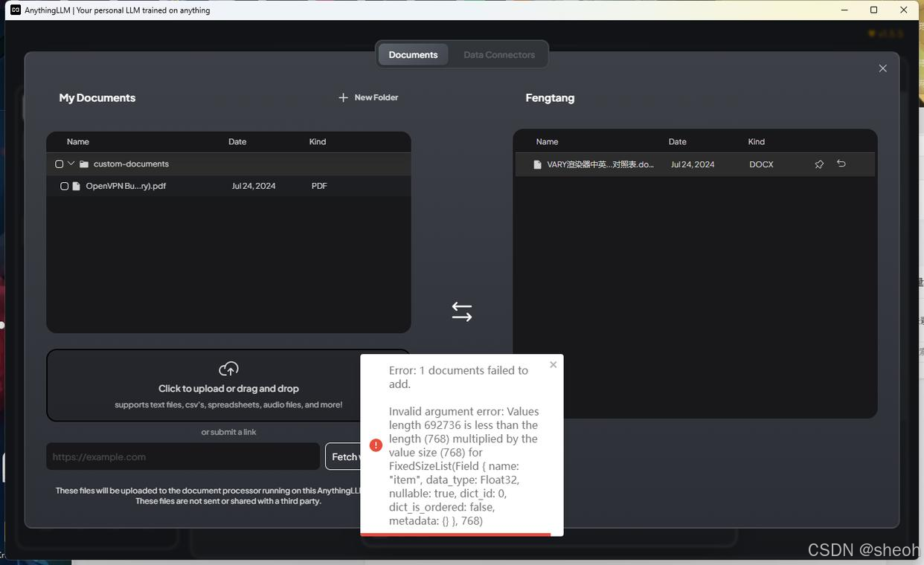Image resolution: width=924 pixels, height=565 pixels.
Task: Select the OpenVPN Bu...ry).pdf file name
Action: click(126, 186)
